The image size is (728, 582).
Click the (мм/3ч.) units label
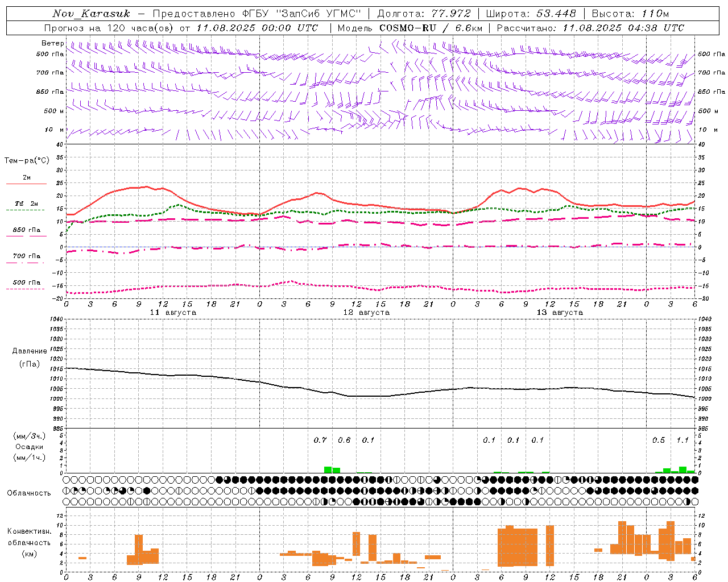[x=30, y=436]
